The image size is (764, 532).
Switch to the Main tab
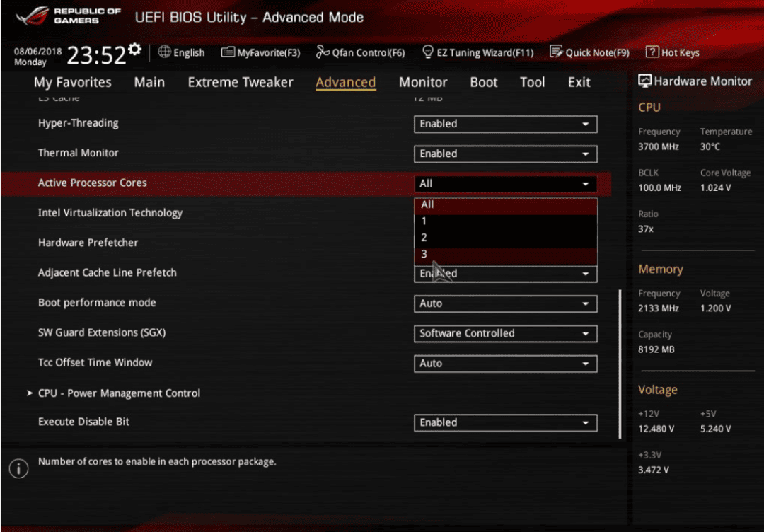click(149, 82)
